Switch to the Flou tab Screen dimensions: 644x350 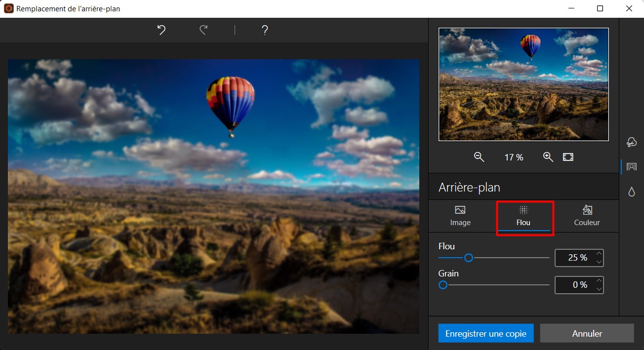(523, 216)
